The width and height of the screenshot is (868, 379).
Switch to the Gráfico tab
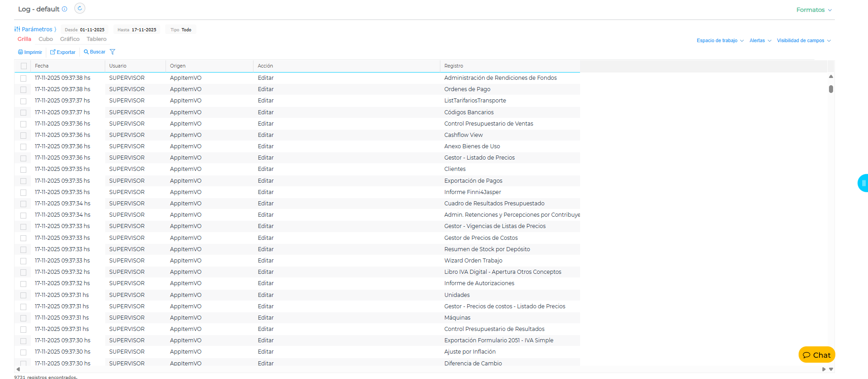click(70, 39)
